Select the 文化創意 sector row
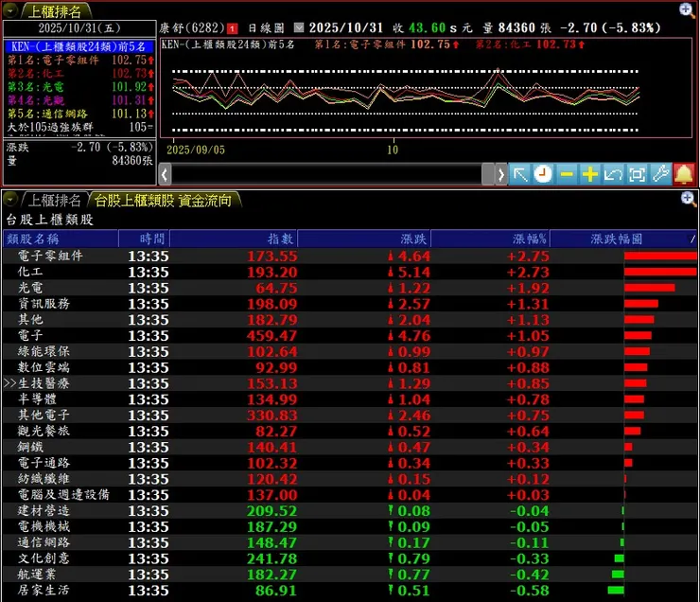700x602 pixels. (x=350, y=558)
